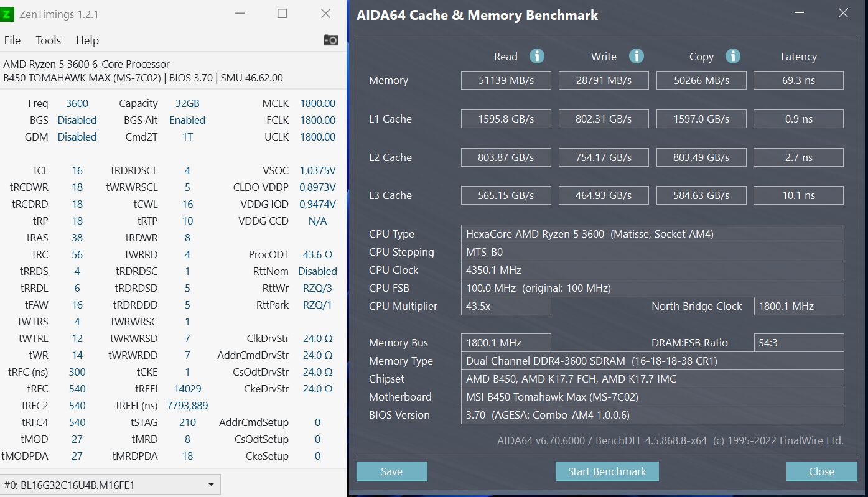The width and height of the screenshot is (868, 497).
Task: Click the BIOS Version field 3.70 AGESA
Action: (652, 415)
